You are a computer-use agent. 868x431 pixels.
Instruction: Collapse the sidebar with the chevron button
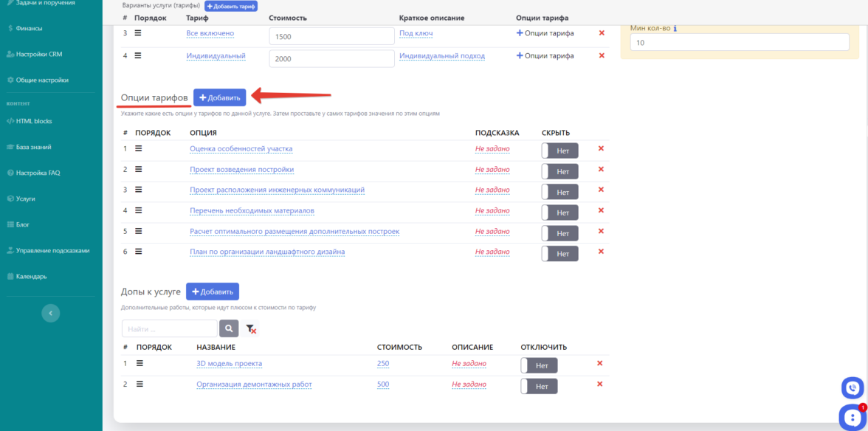pyautogui.click(x=50, y=313)
